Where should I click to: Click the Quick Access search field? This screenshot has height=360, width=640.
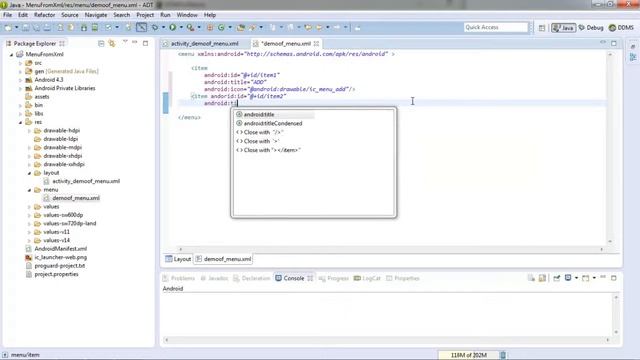click(x=496, y=27)
